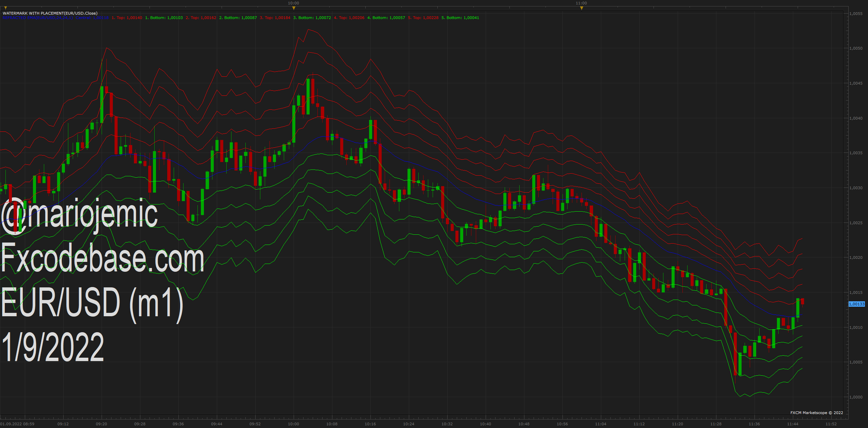Click the 1,0015 price axis label

pos(856,292)
